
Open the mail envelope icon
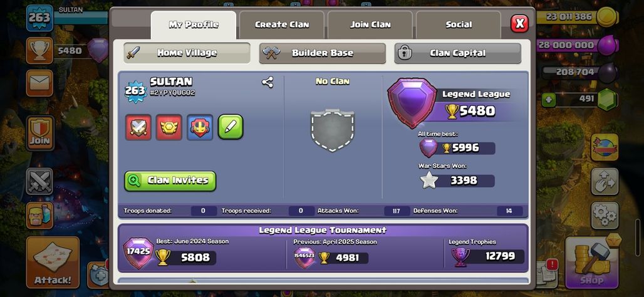coord(40,83)
